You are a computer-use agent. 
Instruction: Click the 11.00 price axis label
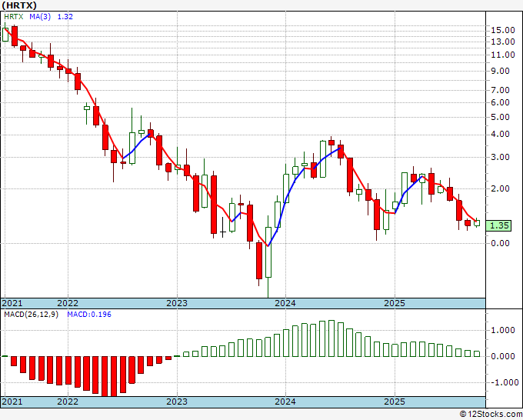point(503,55)
